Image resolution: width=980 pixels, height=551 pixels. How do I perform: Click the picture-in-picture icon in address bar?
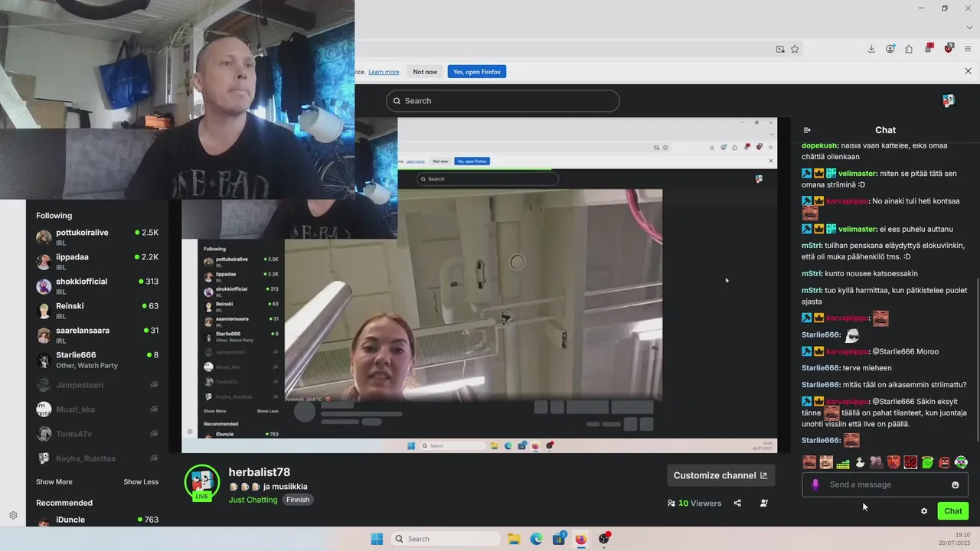point(780,49)
